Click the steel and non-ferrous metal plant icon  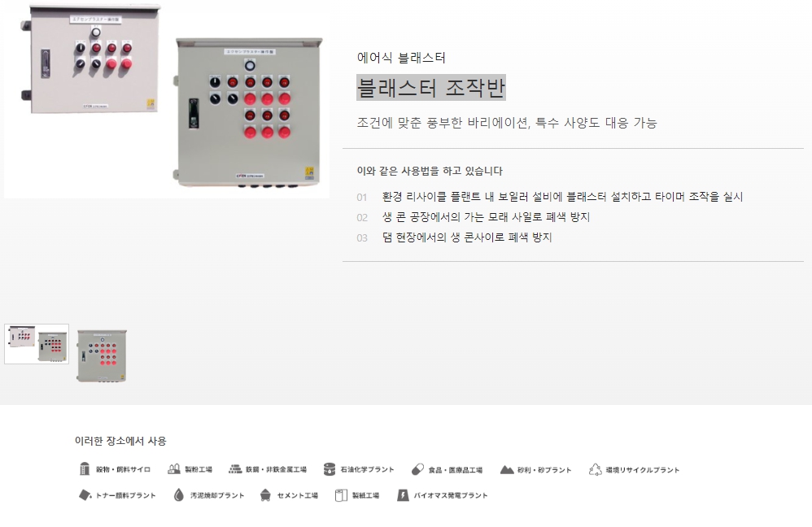coord(235,469)
